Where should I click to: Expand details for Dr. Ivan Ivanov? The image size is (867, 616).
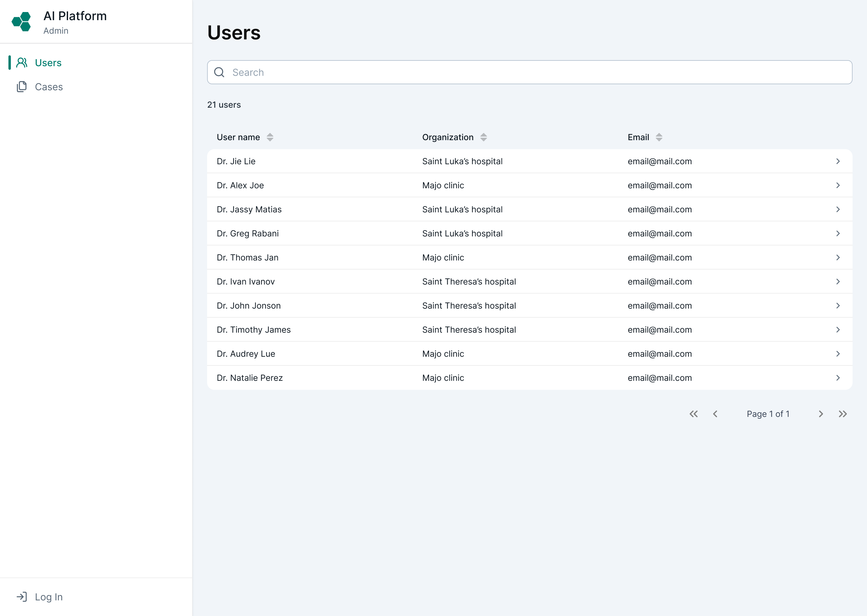(x=838, y=282)
